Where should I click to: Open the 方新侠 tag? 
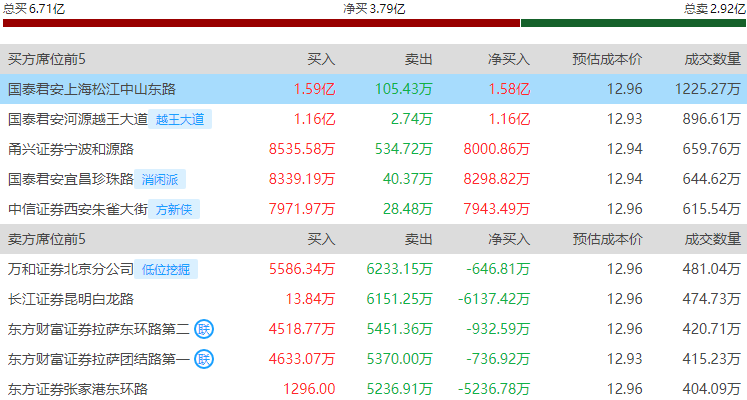174,209
